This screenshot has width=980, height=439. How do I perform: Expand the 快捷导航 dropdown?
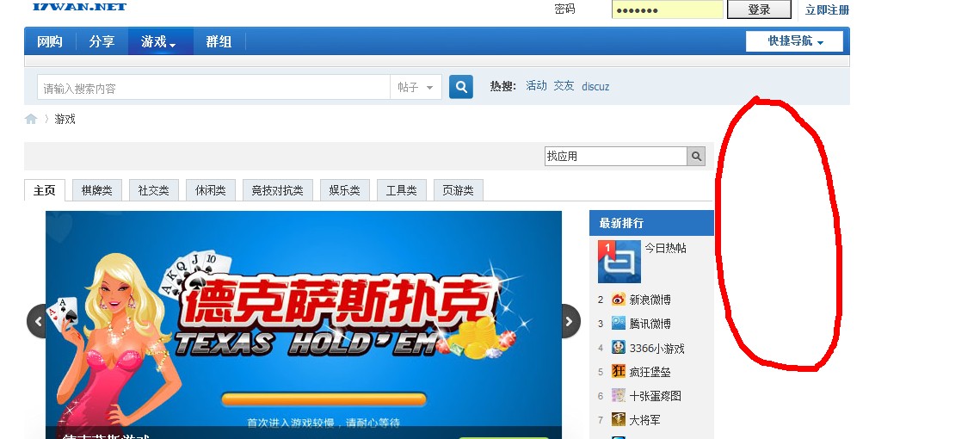[794, 41]
